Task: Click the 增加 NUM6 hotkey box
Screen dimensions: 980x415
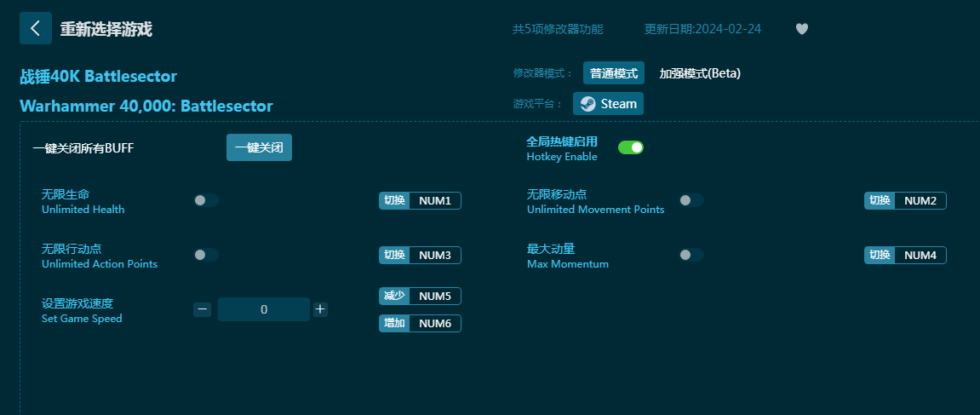Action: coord(420,323)
